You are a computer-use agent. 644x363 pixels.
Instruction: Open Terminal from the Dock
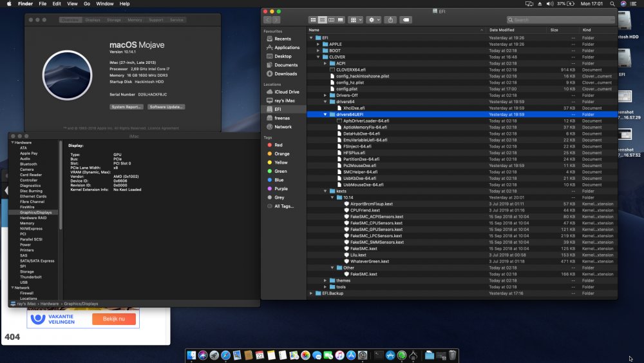click(379, 356)
